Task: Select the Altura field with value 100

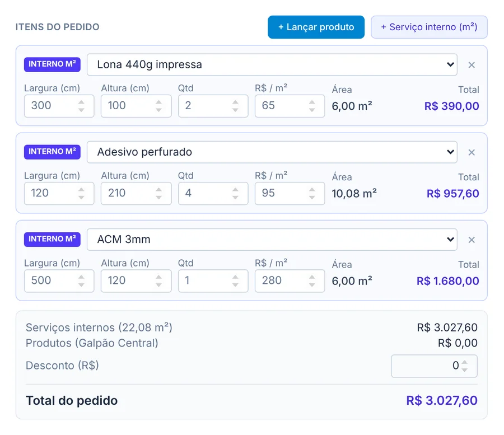Action: point(136,106)
